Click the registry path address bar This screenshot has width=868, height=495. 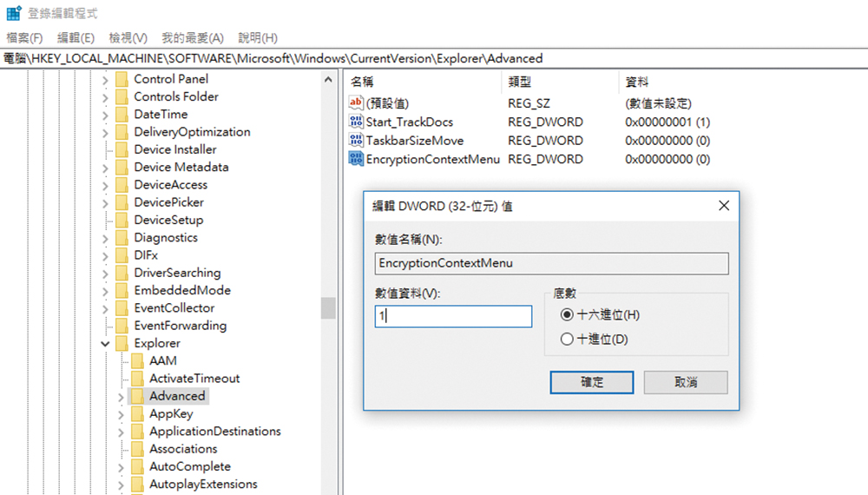(434, 58)
